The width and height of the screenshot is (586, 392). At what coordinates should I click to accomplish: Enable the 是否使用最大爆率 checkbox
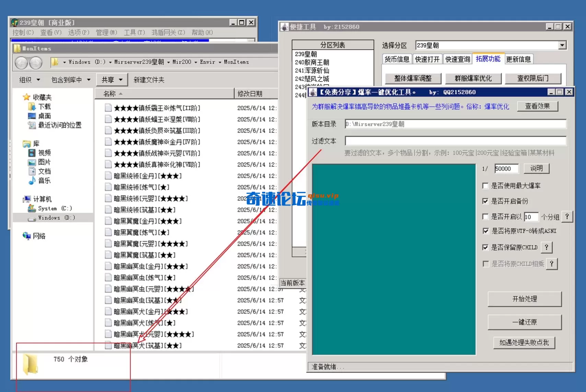485,186
